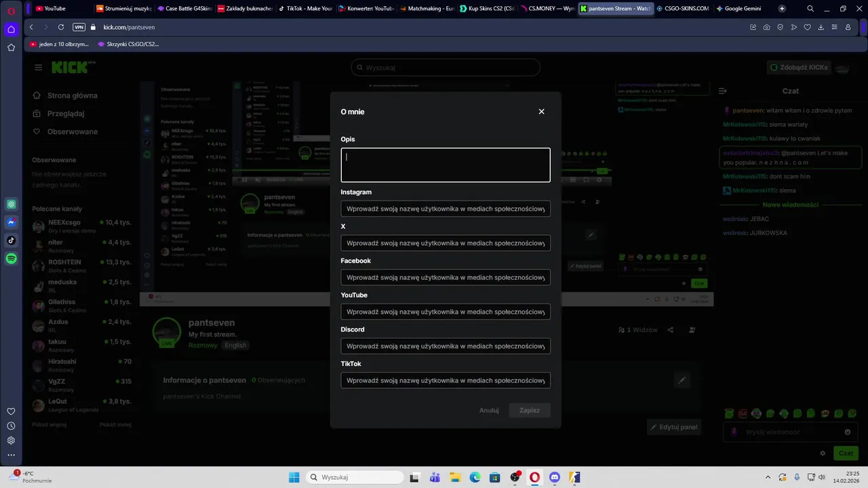The image size is (868, 488).
Task: Open the shield privacy protection icon
Action: [x=780, y=27]
